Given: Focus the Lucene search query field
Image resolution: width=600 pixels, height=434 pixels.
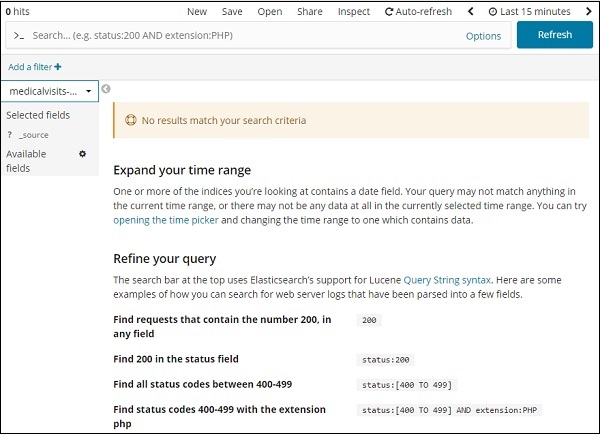Looking at the screenshot, I should click(240, 35).
